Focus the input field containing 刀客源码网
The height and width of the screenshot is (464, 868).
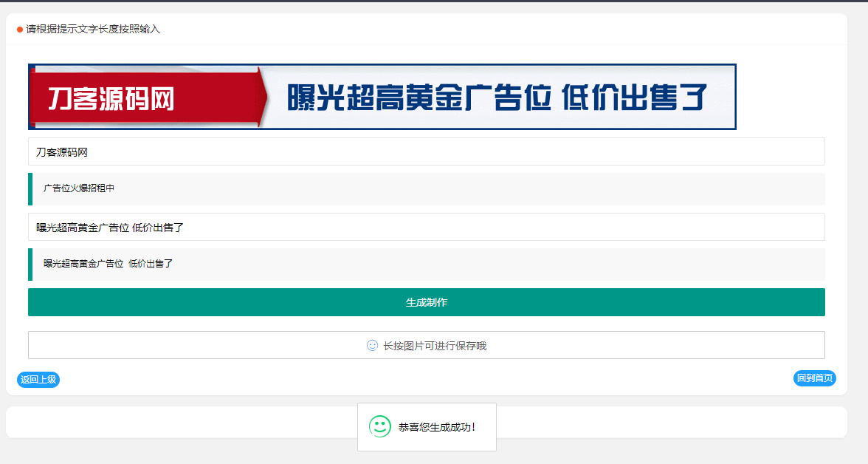coord(427,152)
